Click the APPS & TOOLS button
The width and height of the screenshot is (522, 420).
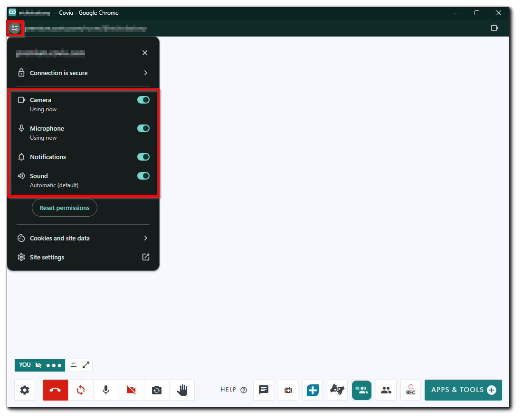tap(463, 390)
